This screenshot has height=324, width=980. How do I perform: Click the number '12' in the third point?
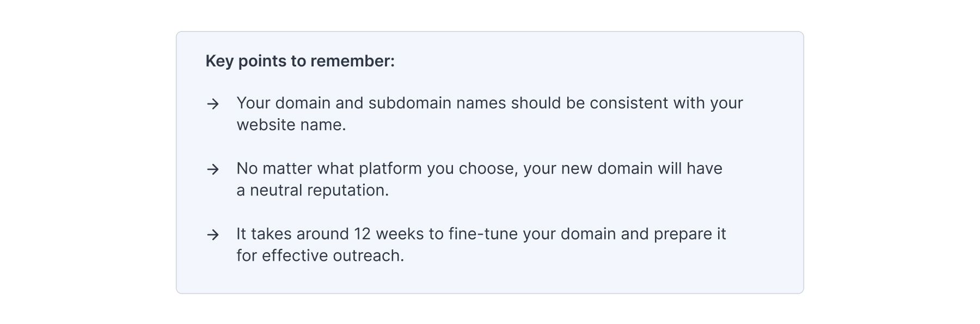(x=362, y=234)
